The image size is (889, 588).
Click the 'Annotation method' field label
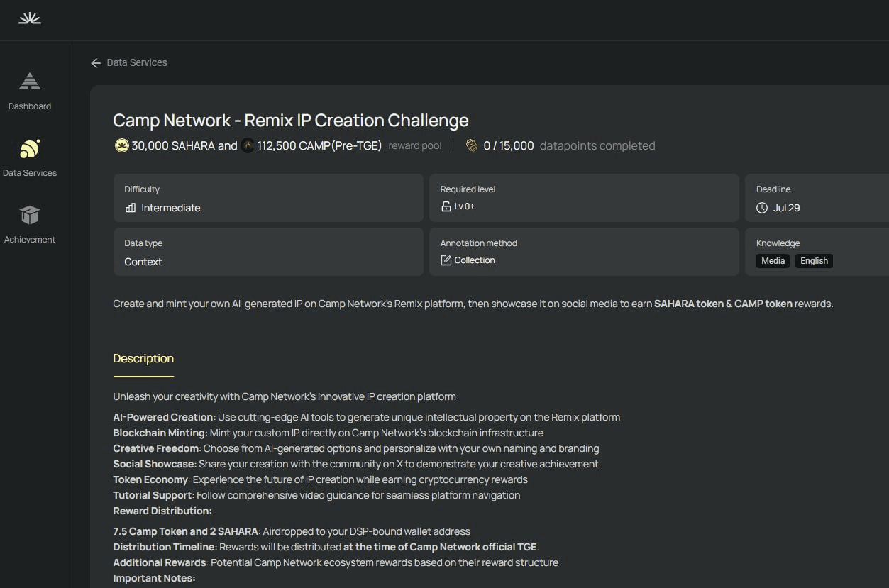click(x=479, y=243)
